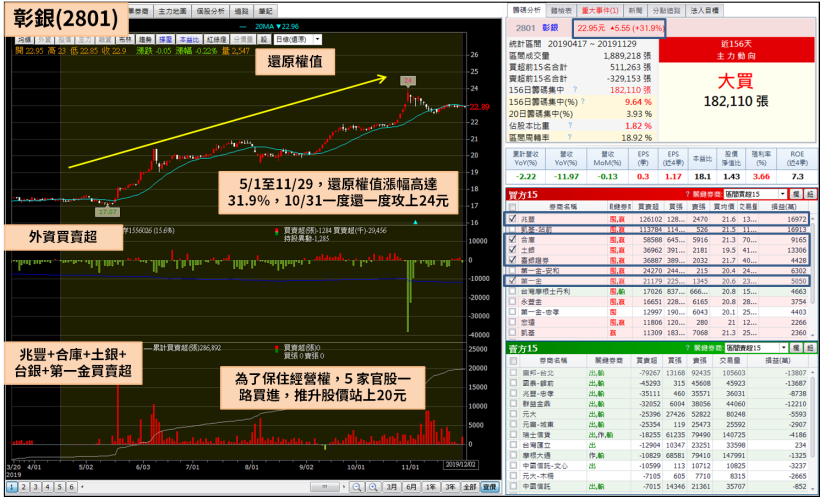Screen dimensions: 820x497
Task: Sort by 損益(萬) column in 賣方15 table
Action: click(779, 360)
